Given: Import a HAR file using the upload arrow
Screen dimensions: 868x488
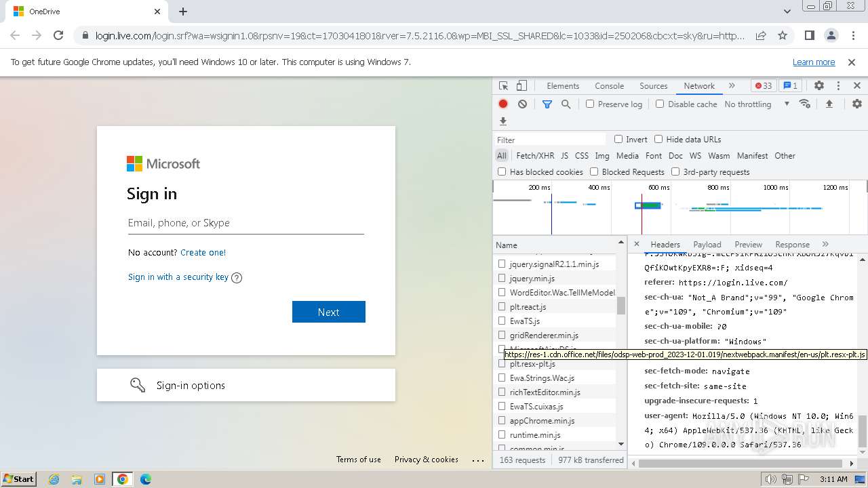Looking at the screenshot, I should coord(829,104).
